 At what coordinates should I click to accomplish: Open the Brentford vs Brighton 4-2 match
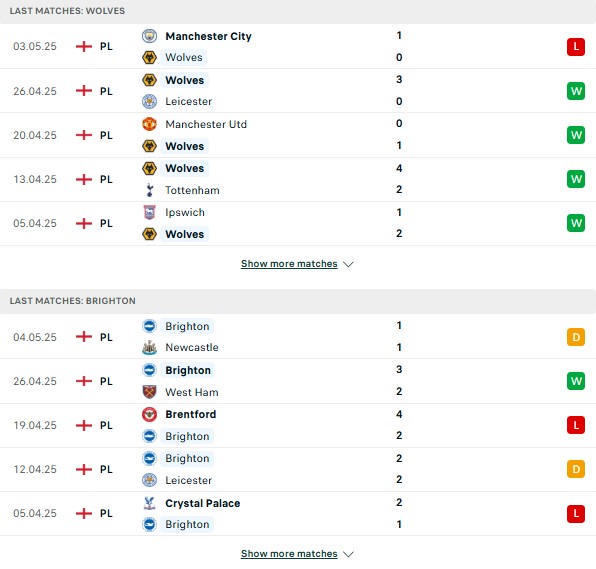click(298, 425)
